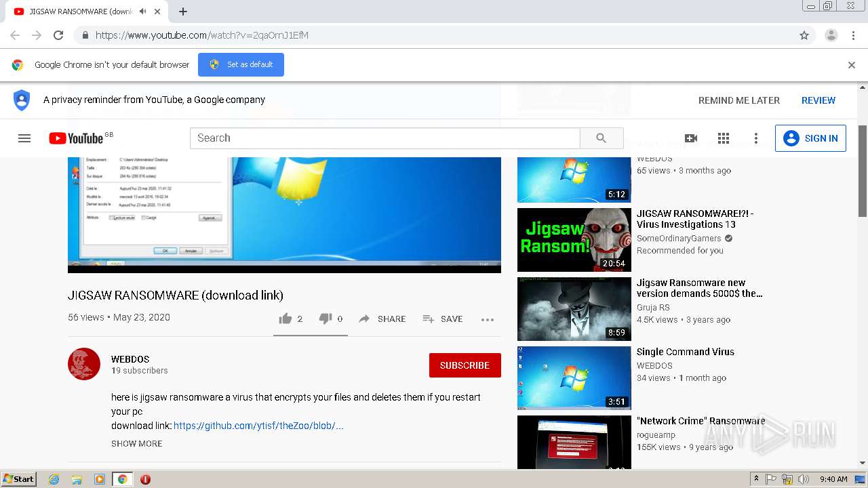Dislike the video with thumbs down
The height and width of the screenshot is (488, 868).
point(331,319)
